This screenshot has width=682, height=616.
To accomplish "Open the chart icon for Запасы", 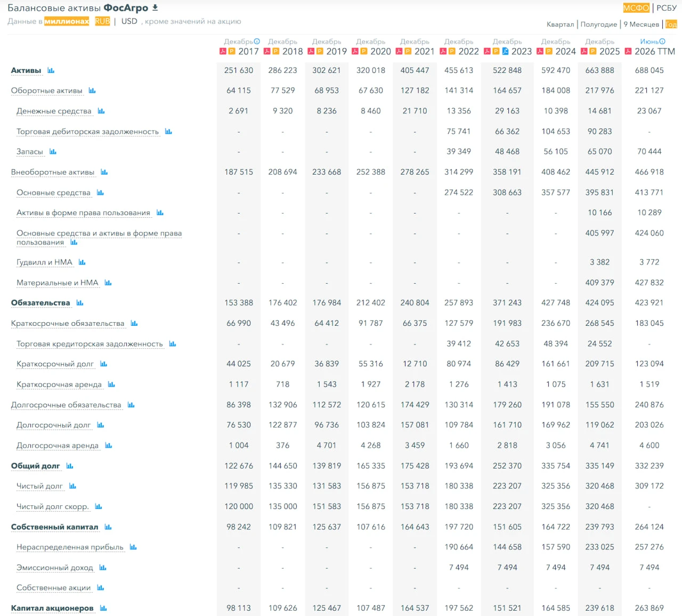I will (x=53, y=152).
